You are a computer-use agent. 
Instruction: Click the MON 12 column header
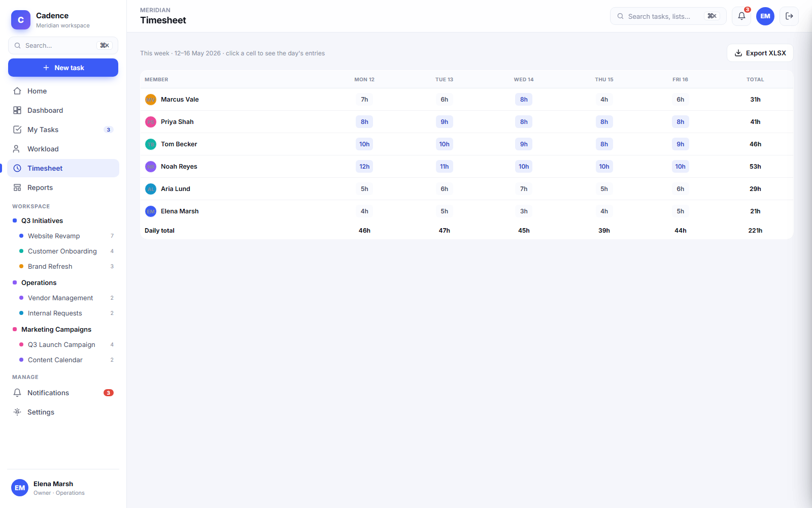click(x=364, y=80)
